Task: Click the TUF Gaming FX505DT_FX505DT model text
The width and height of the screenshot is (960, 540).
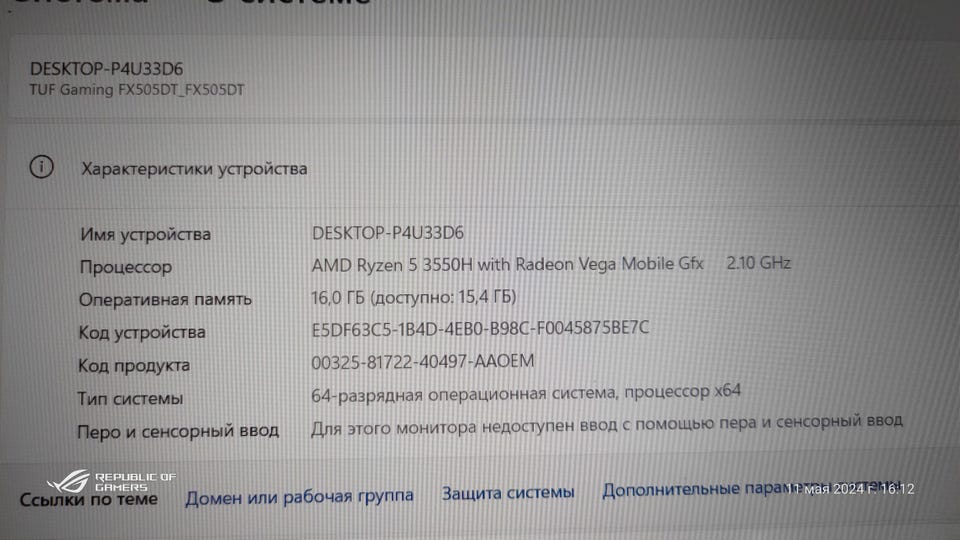Action: (x=137, y=89)
